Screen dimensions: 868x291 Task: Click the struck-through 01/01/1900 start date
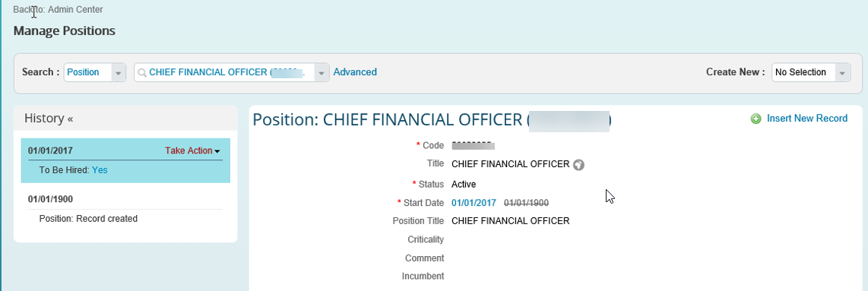point(527,203)
